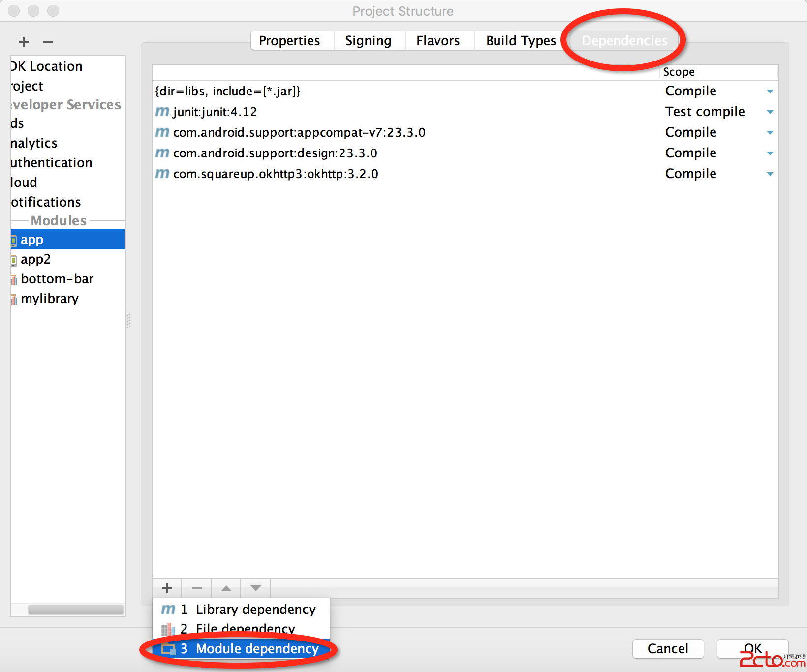Select Authentication in the sidebar
807x672 pixels.
pyautogui.click(x=68, y=163)
